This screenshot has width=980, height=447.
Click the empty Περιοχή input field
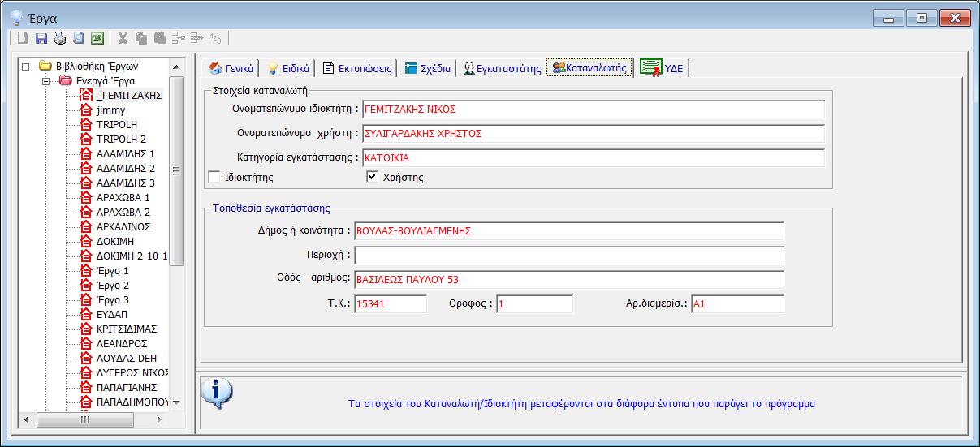point(568,256)
